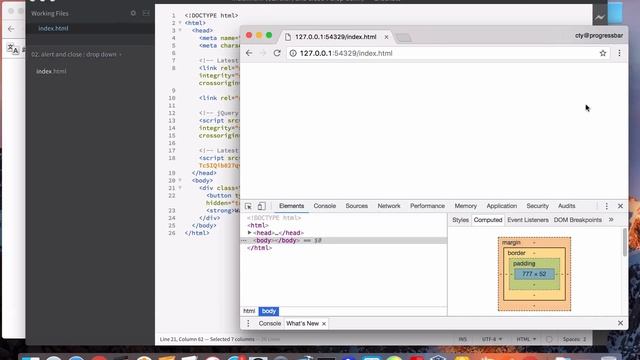Click Spaces indentation setting
Viewport: 640px width, 360px height.
[x=574, y=339]
